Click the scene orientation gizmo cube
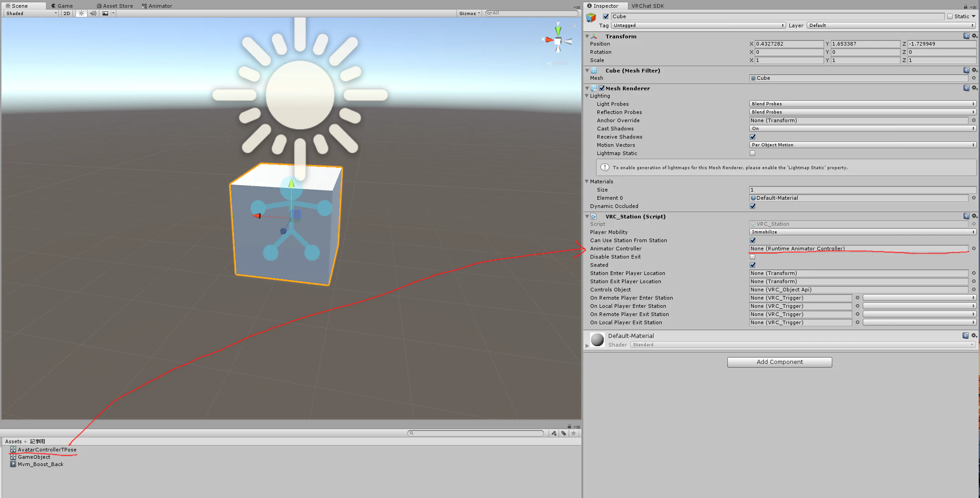This screenshot has width=980, height=498. click(558, 41)
